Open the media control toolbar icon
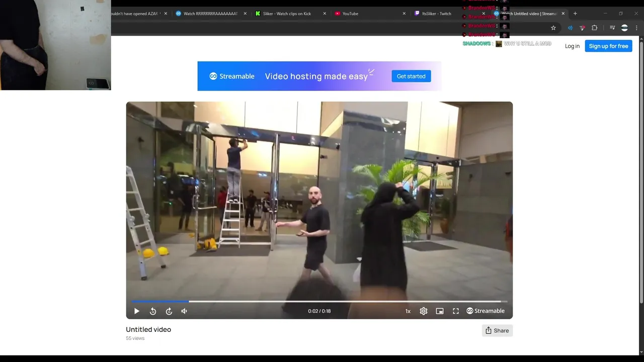This screenshot has width=644, height=362. point(612,28)
